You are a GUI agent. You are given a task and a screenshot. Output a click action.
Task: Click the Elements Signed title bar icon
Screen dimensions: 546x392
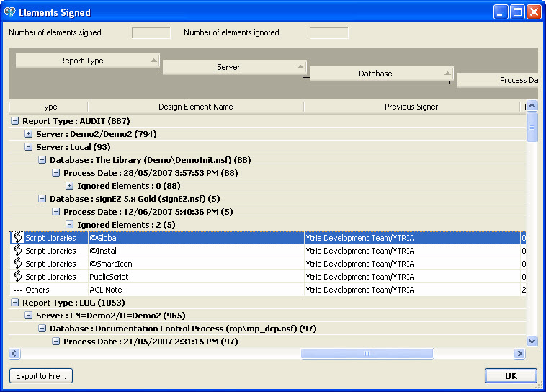pyautogui.click(x=10, y=12)
